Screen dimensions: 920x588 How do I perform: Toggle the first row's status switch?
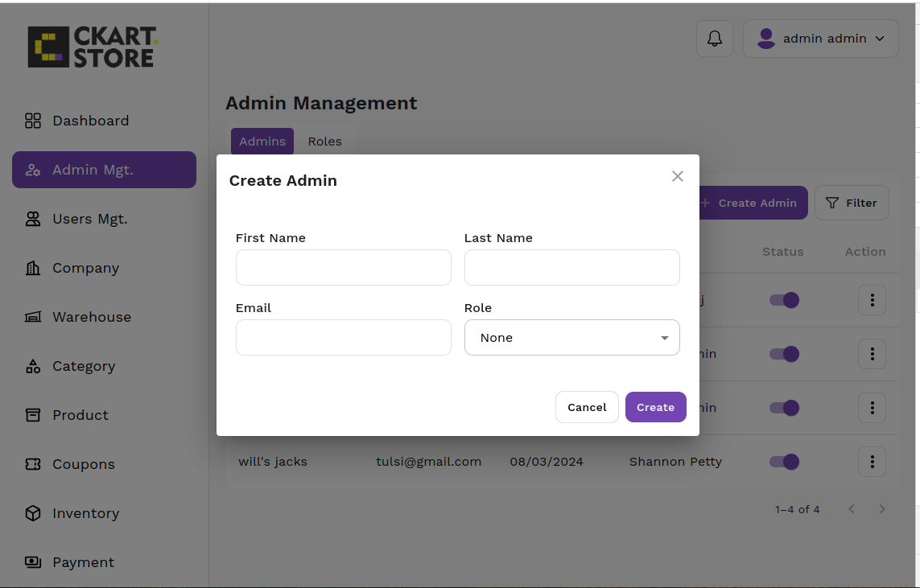784,300
